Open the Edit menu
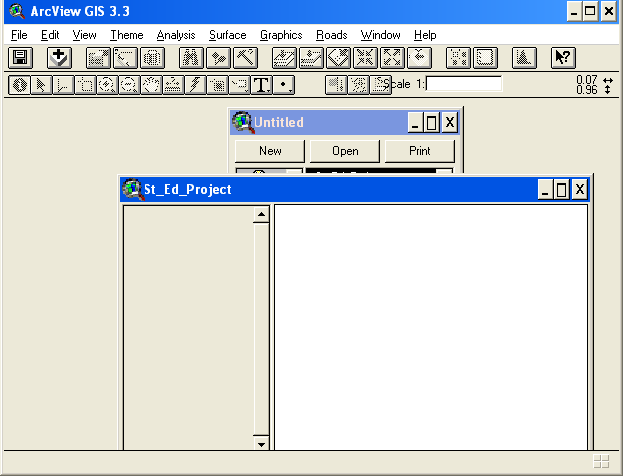623x476 pixels. [50, 35]
